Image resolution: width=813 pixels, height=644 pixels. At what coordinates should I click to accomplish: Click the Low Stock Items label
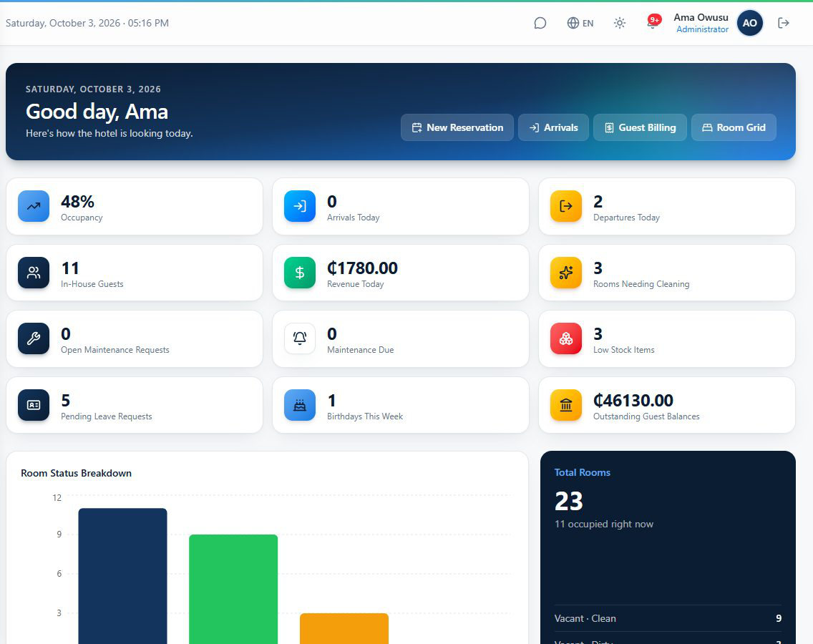click(x=624, y=350)
